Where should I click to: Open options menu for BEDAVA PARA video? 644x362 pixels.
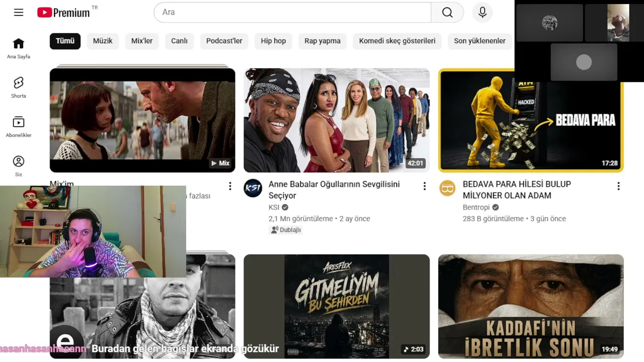point(618,186)
